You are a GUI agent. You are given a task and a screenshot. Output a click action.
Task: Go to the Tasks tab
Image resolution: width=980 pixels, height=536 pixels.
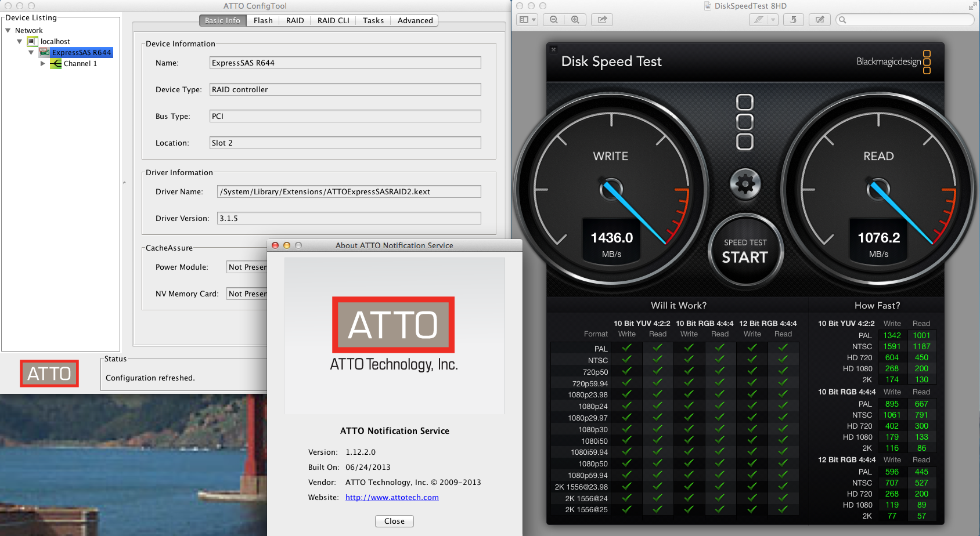pyautogui.click(x=373, y=20)
